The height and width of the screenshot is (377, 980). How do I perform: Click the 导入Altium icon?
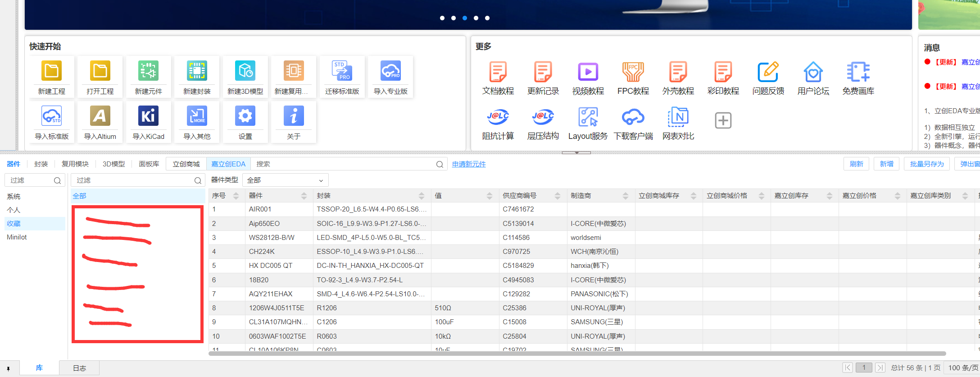click(x=100, y=117)
